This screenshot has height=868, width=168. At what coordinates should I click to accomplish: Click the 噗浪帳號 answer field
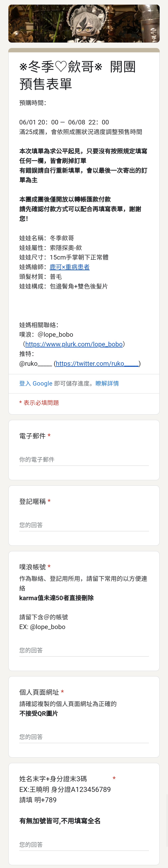84,650
